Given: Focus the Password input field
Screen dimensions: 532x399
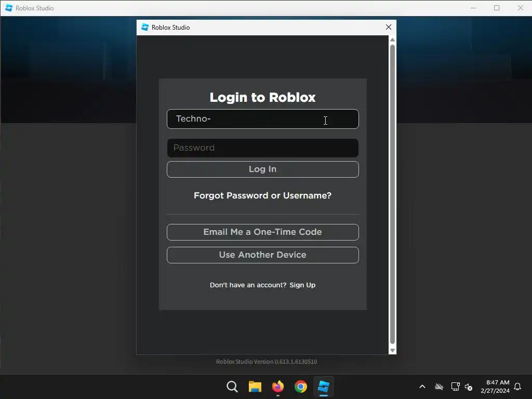Looking at the screenshot, I should (x=262, y=148).
